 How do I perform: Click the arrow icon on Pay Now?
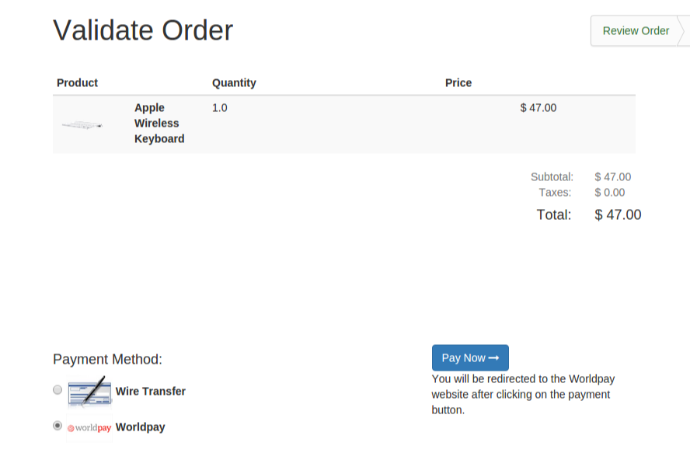494,358
